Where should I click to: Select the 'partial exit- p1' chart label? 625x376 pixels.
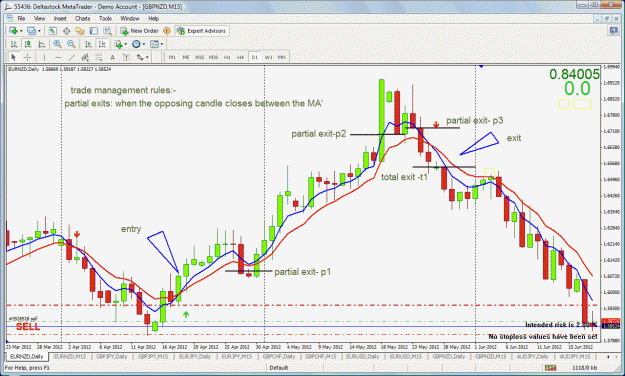pos(303,272)
